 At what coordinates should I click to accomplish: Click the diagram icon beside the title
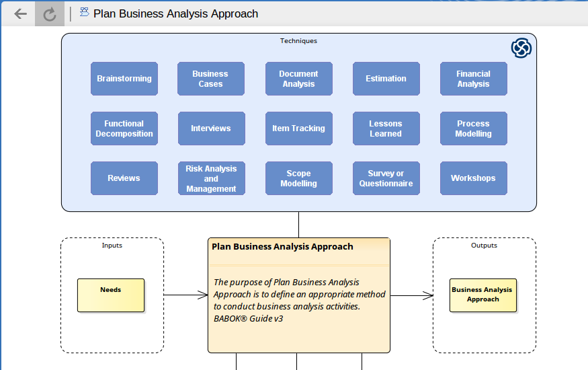coord(84,12)
